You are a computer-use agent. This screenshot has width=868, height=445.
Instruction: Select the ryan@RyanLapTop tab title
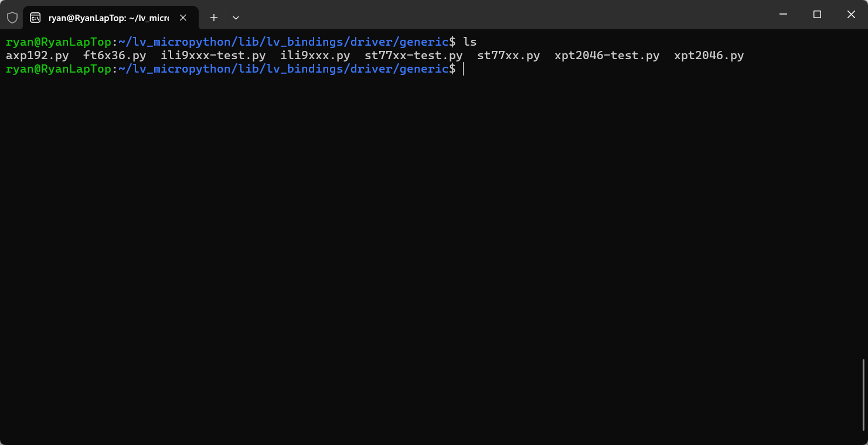coord(108,18)
